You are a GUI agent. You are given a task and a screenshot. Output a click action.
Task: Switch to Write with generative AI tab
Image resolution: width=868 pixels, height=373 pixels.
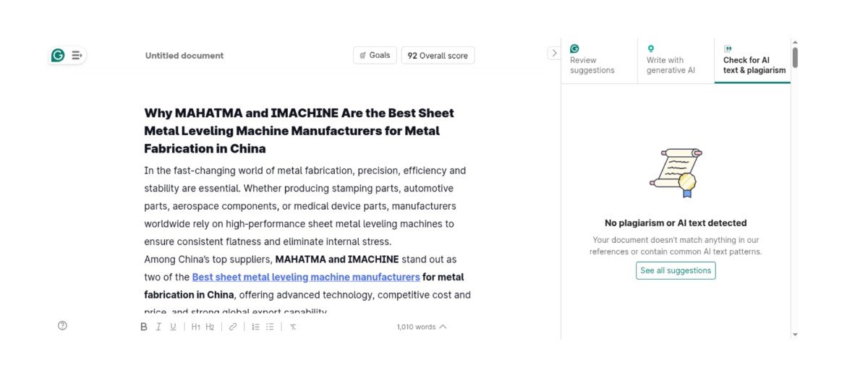(676, 60)
